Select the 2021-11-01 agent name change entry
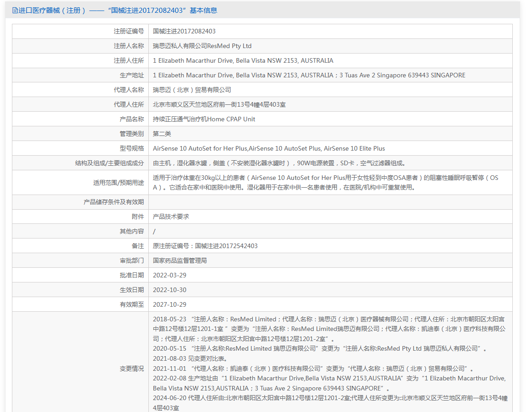The image size is (532, 412). 313,369
